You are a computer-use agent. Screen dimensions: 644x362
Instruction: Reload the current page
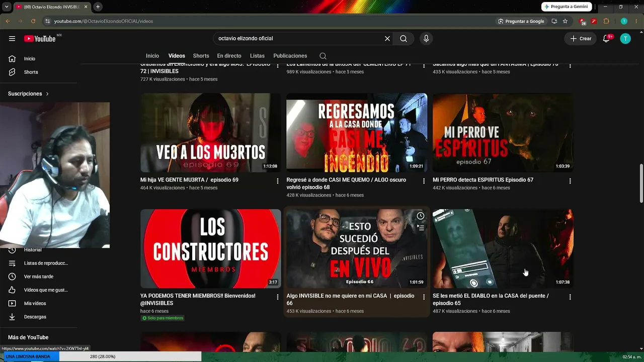click(x=33, y=21)
